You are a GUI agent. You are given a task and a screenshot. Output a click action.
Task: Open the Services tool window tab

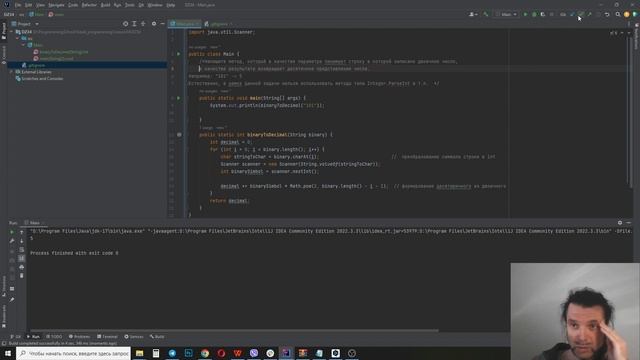[134, 337]
